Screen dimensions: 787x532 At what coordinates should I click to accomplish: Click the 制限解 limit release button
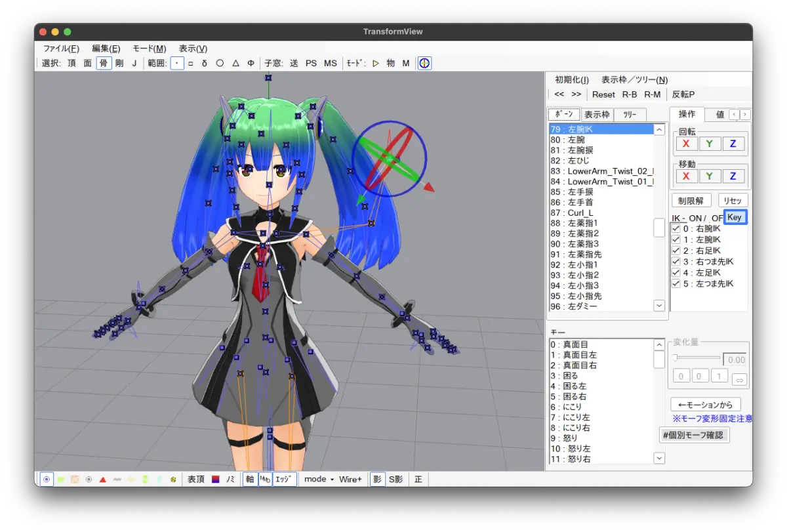(x=691, y=201)
